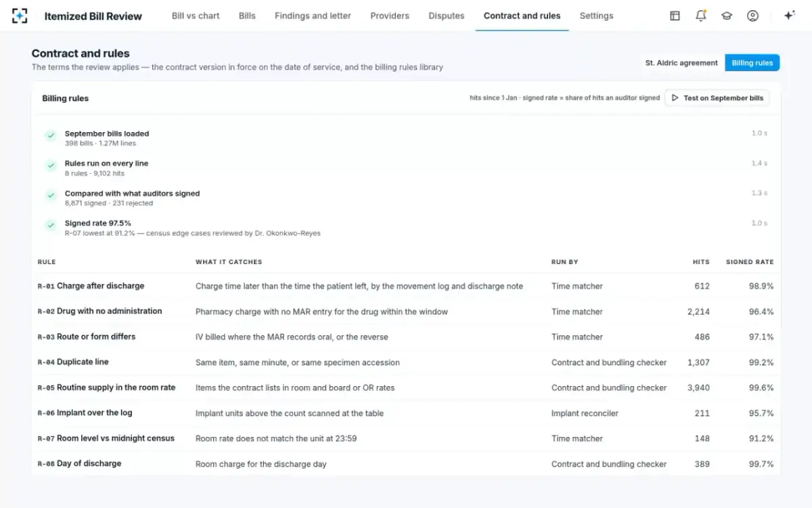Click the 612 hits value
The image size is (812, 508).
point(702,286)
